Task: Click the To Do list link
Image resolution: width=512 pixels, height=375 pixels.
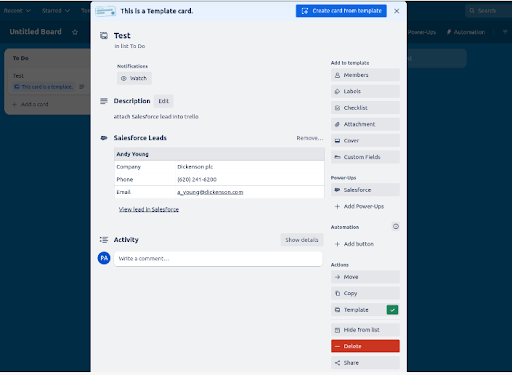Action: (x=137, y=46)
